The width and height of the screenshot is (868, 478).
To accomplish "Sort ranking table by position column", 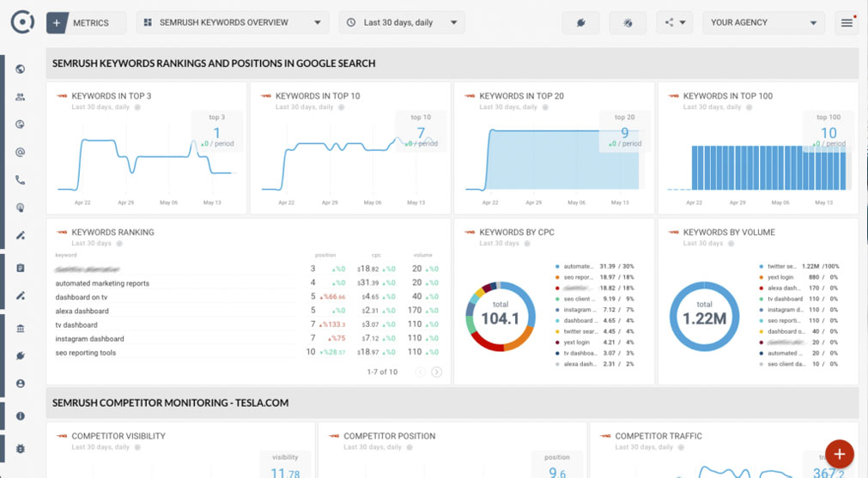I will click(x=325, y=255).
